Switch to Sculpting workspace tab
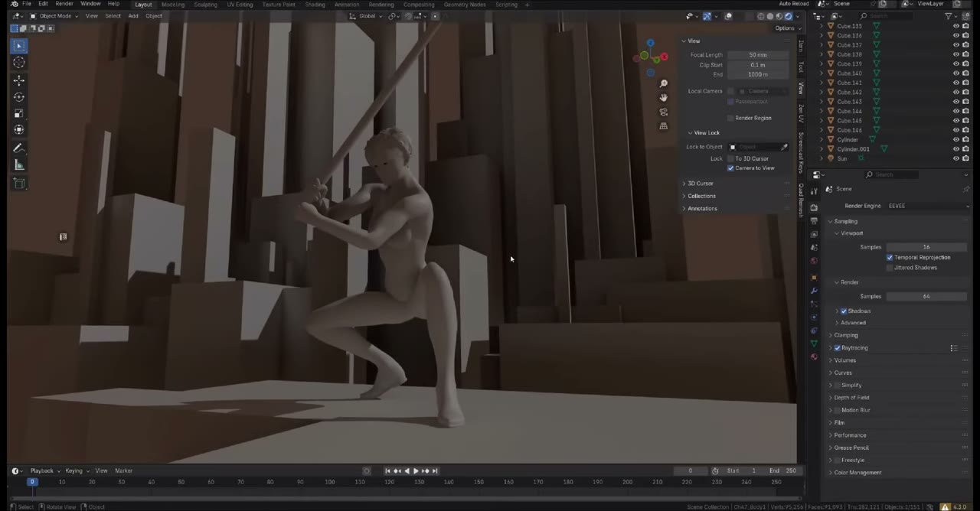 [205, 5]
